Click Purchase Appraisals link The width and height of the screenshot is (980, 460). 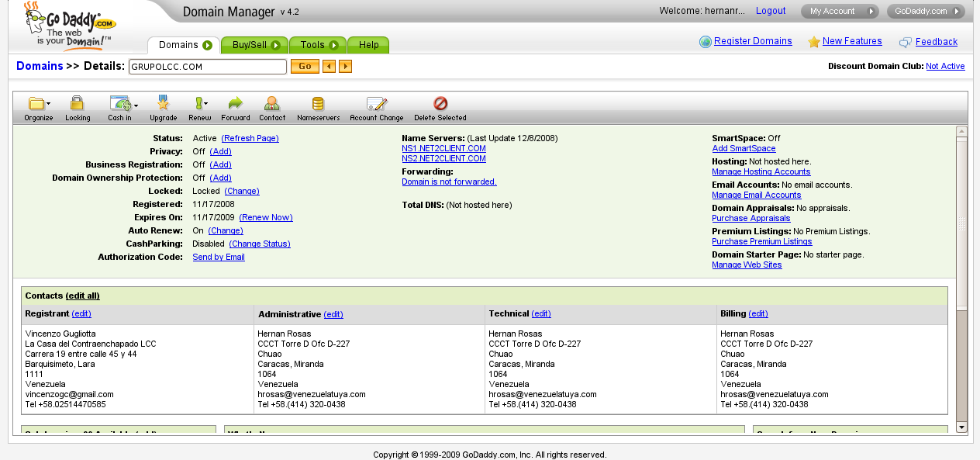[751, 218]
